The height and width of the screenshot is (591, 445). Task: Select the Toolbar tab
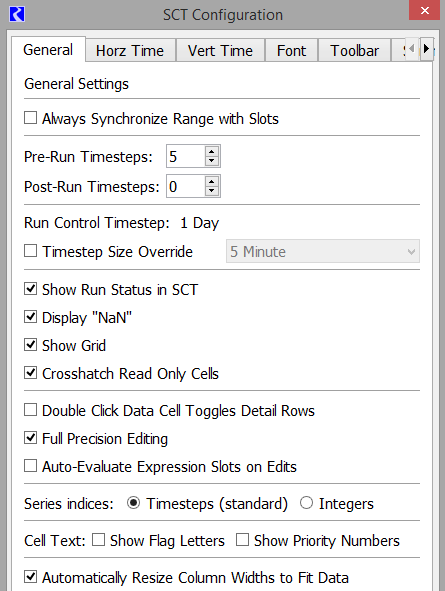tap(354, 50)
